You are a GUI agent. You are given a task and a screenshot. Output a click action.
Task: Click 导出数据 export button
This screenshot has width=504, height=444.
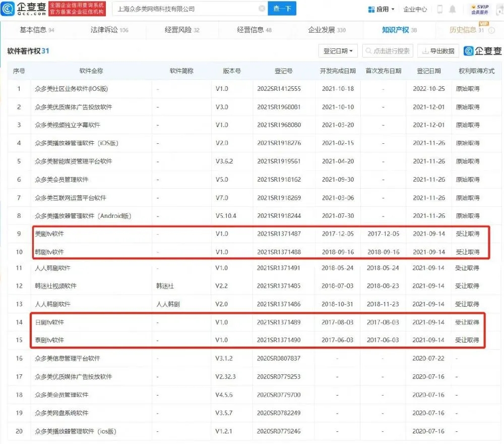point(438,51)
